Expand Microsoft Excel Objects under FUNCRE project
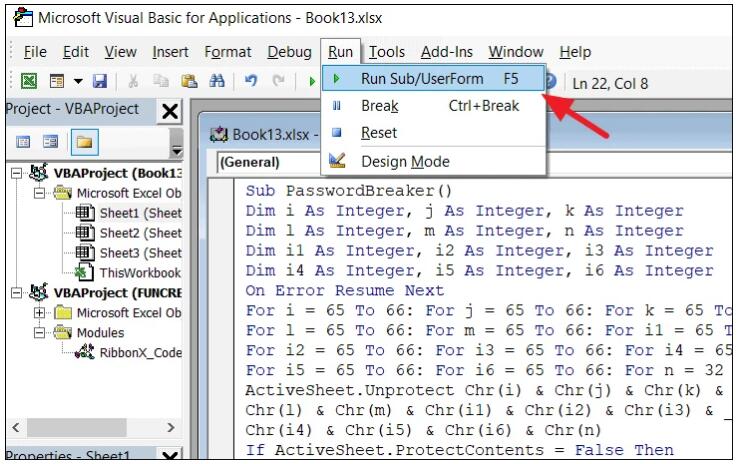 click(39, 313)
